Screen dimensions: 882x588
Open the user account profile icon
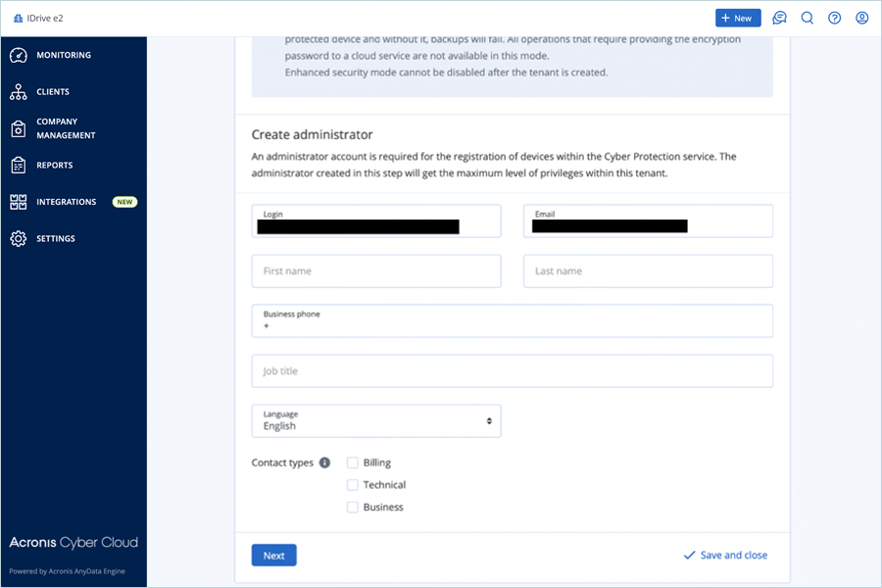(x=861, y=18)
